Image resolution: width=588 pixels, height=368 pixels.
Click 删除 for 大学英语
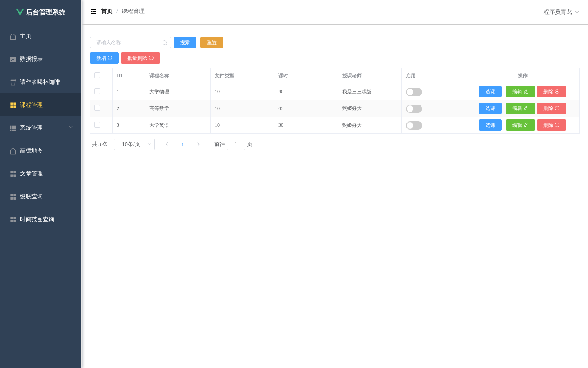click(x=551, y=125)
